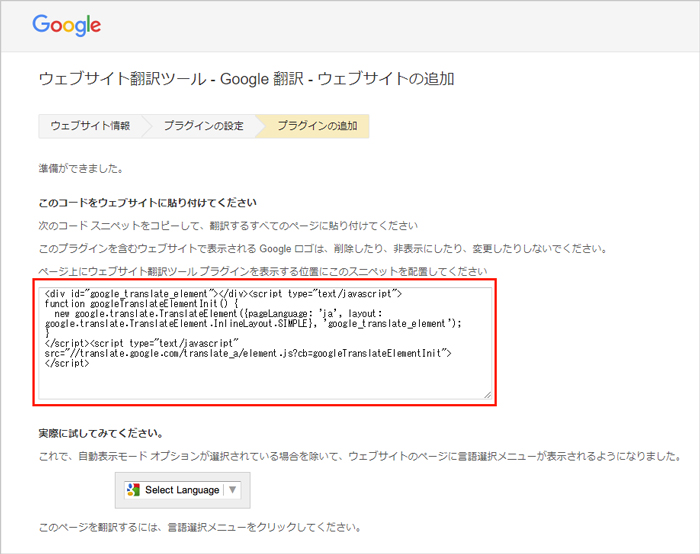Click the line starting with 次のコード スニペット
This screenshot has width=700, height=554.
click(228, 226)
